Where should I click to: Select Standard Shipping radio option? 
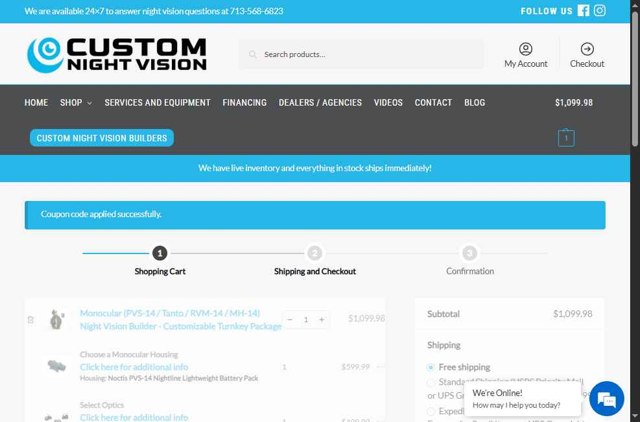click(431, 382)
